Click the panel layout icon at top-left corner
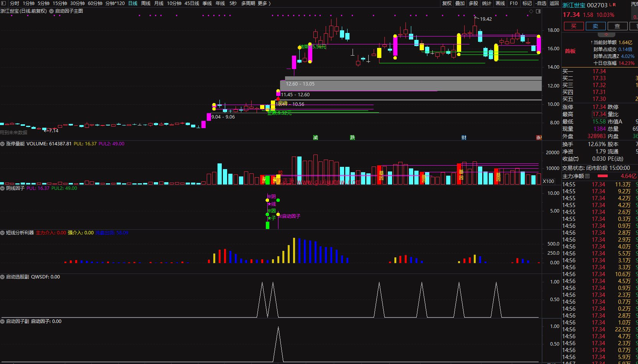Image resolution: width=638 pixels, height=364 pixels. [4, 3]
